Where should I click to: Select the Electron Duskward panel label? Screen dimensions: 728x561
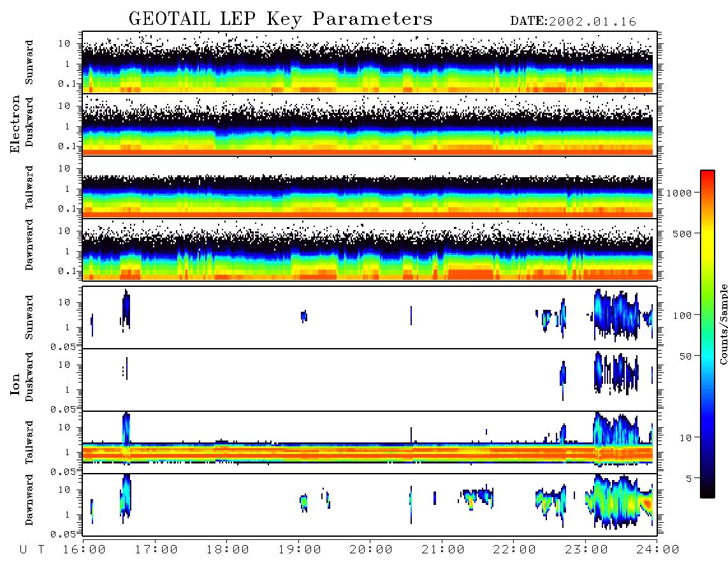(x=29, y=122)
